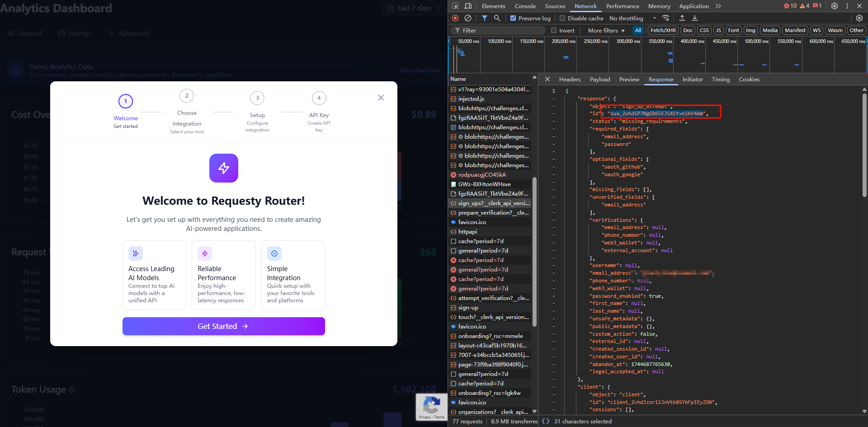Activate the inspect element picker icon

click(x=455, y=6)
